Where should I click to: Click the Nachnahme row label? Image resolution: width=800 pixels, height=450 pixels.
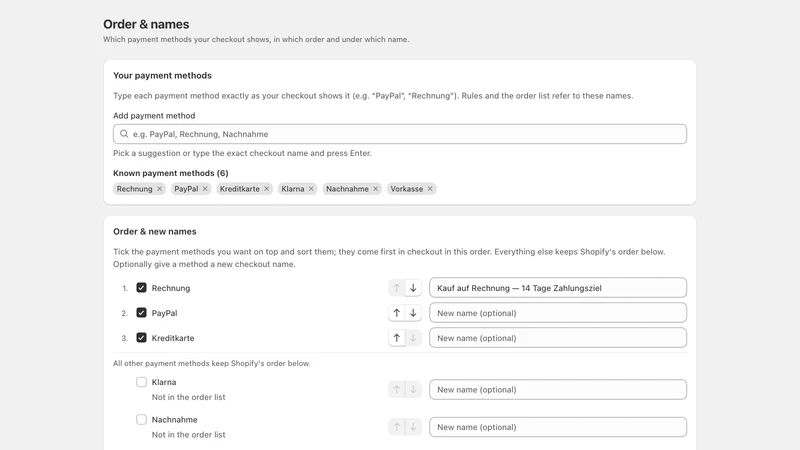(x=174, y=420)
